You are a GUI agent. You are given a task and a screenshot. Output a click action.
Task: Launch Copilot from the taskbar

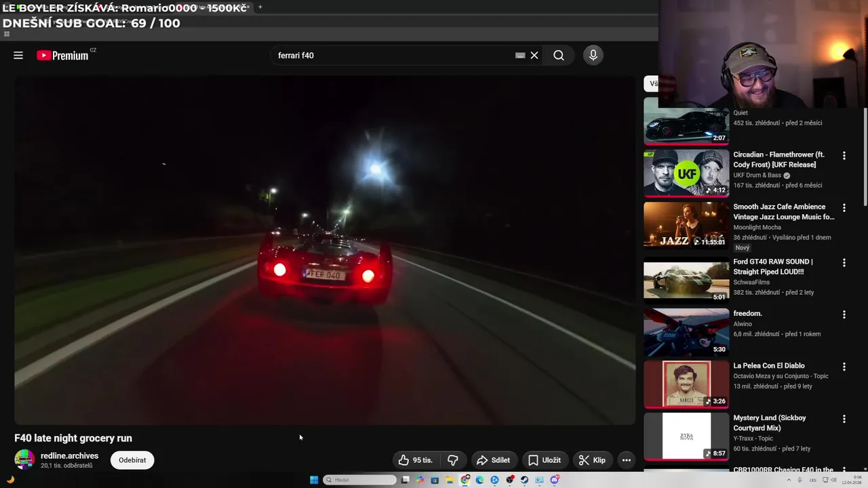click(x=420, y=480)
